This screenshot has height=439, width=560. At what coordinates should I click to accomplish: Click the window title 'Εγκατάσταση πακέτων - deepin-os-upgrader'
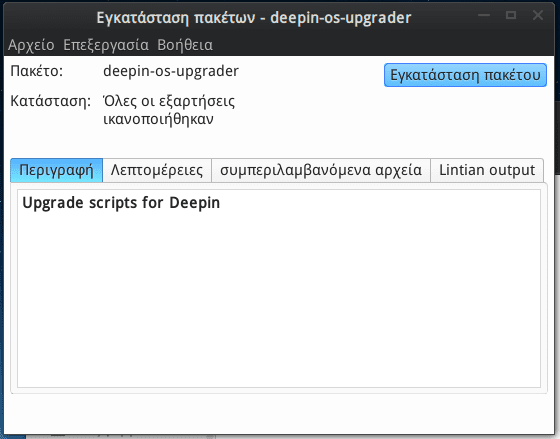(254, 18)
